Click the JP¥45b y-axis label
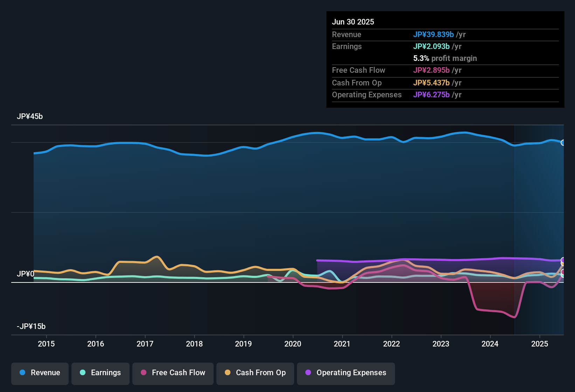This screenshot has width=575, height=392. (x=30, y=117)
